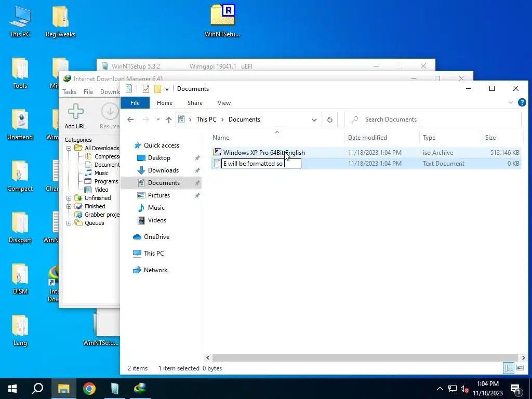Image resolution: width=532 pixels, height=399 pixels.
Task: Open the Windows Start button
Action: [12, 389]
